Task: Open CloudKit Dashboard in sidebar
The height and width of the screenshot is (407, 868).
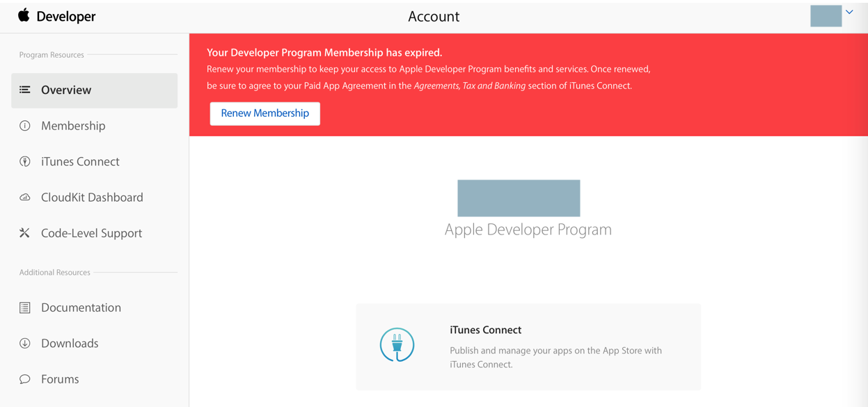Action: point(92,198)
